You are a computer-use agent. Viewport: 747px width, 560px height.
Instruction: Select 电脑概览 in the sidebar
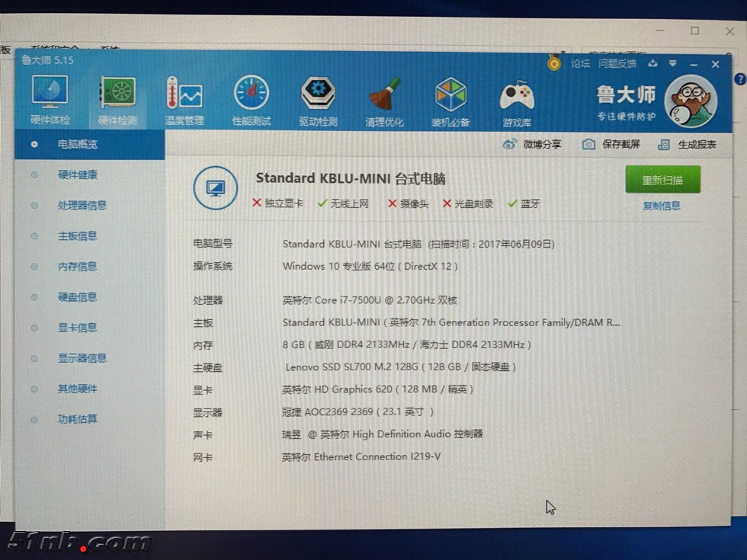pyautogui.click(x=78, y=144)
